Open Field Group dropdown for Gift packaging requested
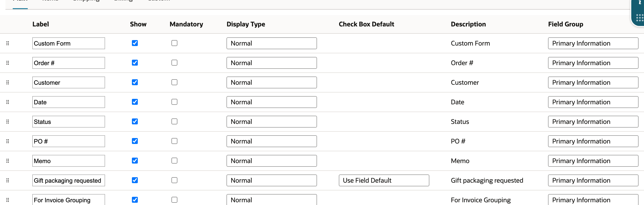644x205 pixels. (x=593, y=180)
